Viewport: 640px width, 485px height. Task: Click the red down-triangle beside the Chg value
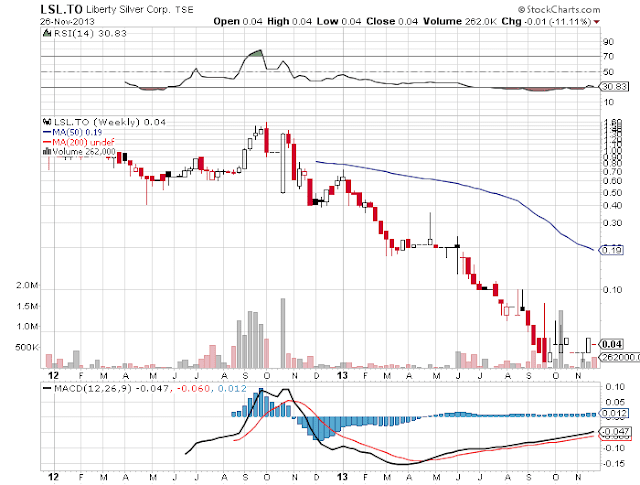pos(597,22)
